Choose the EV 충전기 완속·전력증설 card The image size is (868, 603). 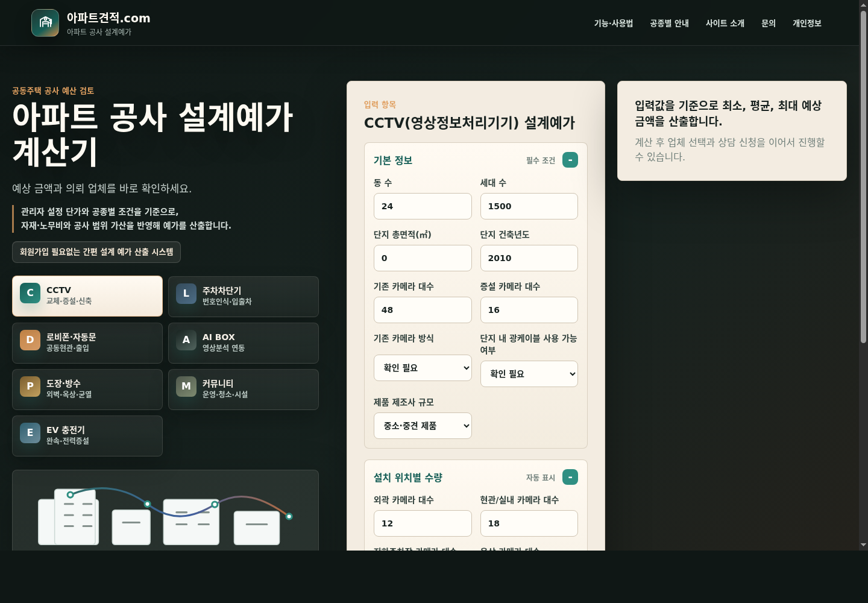point(87,436)
